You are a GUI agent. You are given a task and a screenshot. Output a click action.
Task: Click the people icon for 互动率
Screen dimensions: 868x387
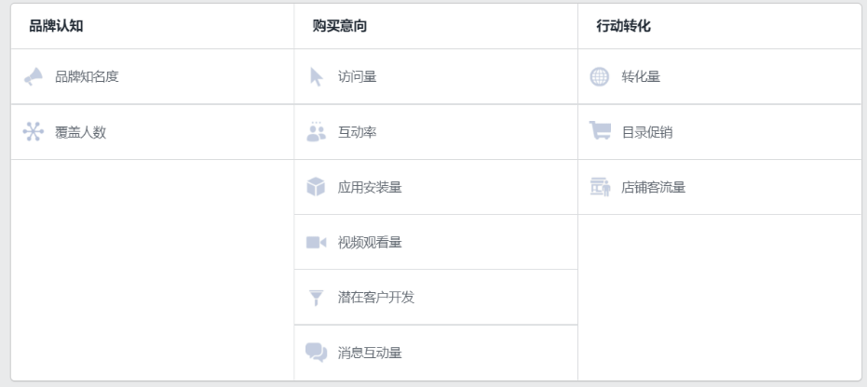[316, 131]
